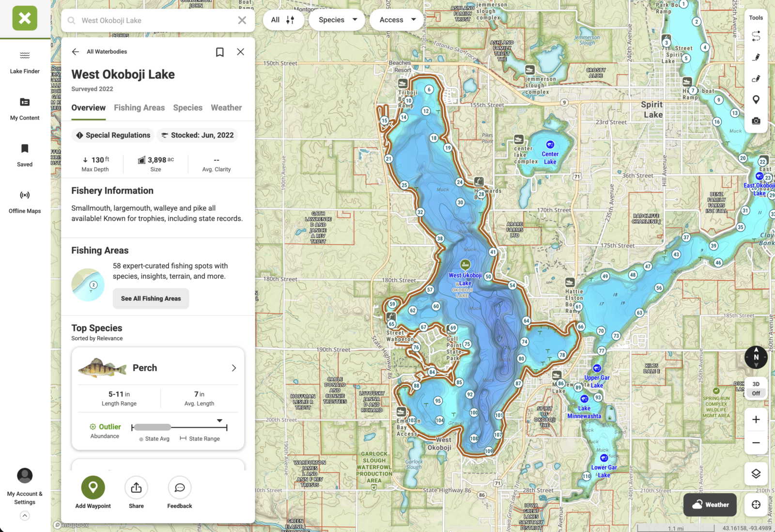The image size is (775, 532).
Task: Click the camera tool icon
Action: [x=756, y=121]
